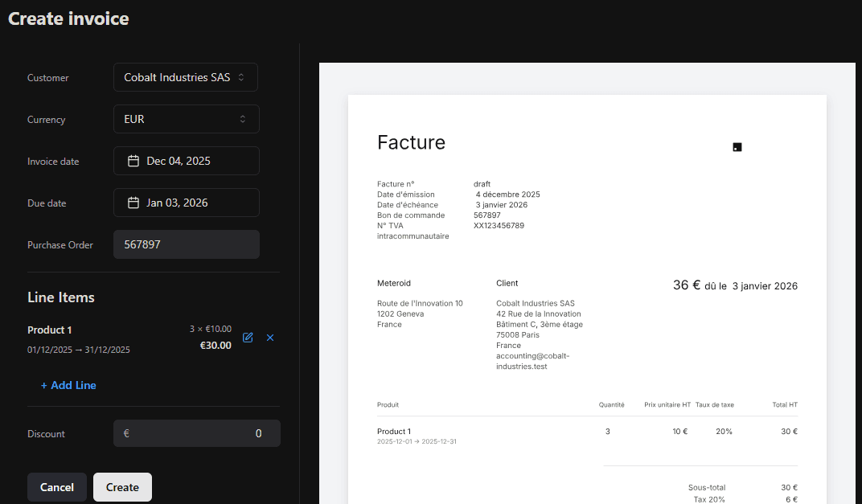Open the Customer dropdown showing Cobalt Industries SAS
The height and width of the screenshot is (504, 862).
coord(185,77)
